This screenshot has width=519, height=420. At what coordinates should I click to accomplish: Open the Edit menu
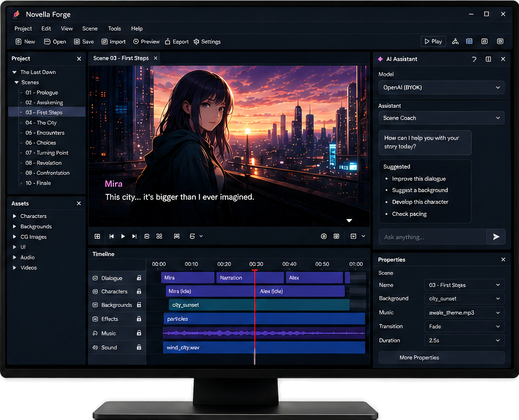tap(46, 29)
